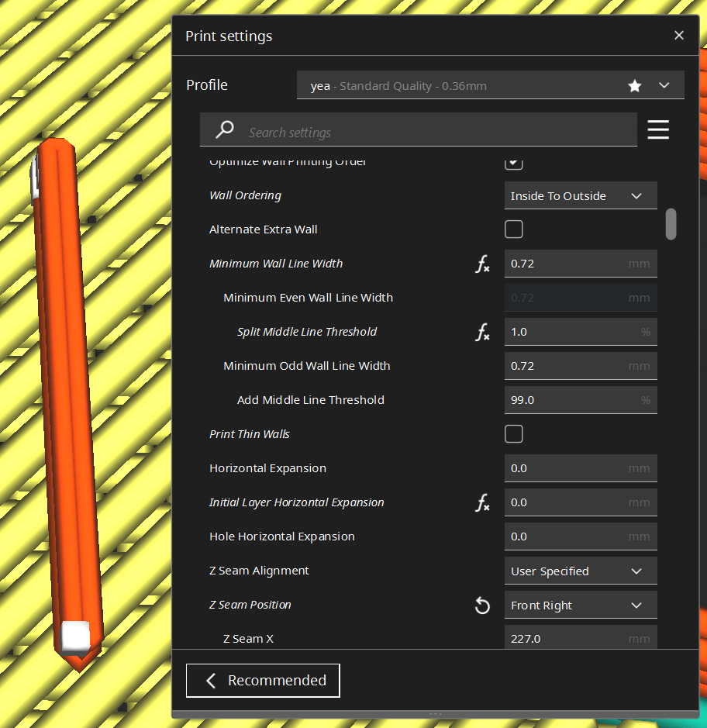Image resolution: width=707 pixels, height=728 pixels.
Task: Click the fx icon beside Minimum Wall Line Width
Action: [482, 264]
